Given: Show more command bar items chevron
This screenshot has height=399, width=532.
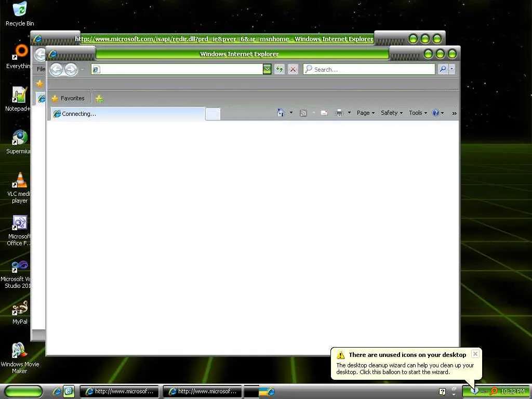Looking at the screenshot, I should pos(454,113).
